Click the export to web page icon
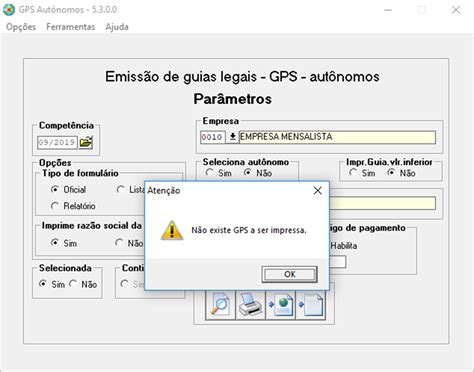474x372 pixels. coord(280,305)
